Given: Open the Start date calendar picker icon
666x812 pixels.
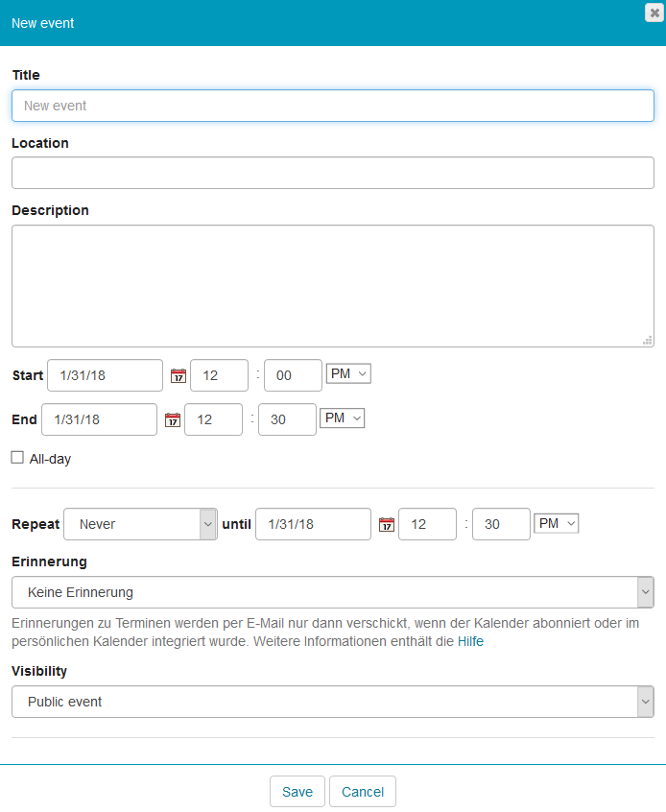Looking at the screenshot, I should [x=178, y=375].
